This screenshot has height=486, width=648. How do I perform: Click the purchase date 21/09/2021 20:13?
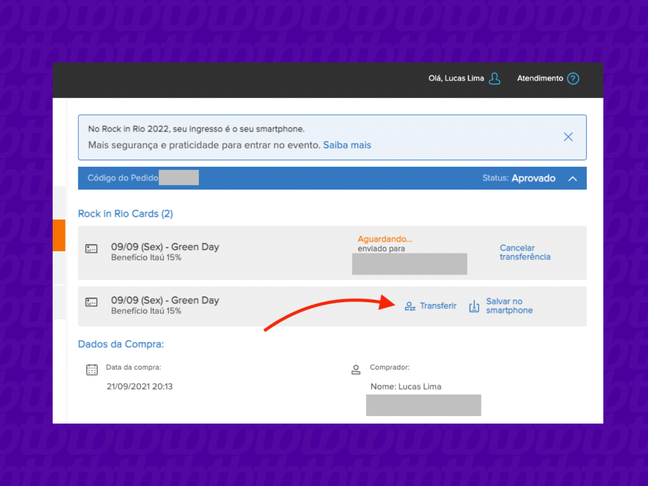click(x=139, y=387)
